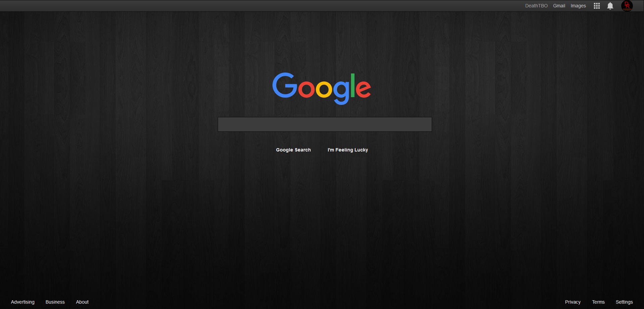
Task: Open the Settings menu in the footer
Action: [625, 302]
